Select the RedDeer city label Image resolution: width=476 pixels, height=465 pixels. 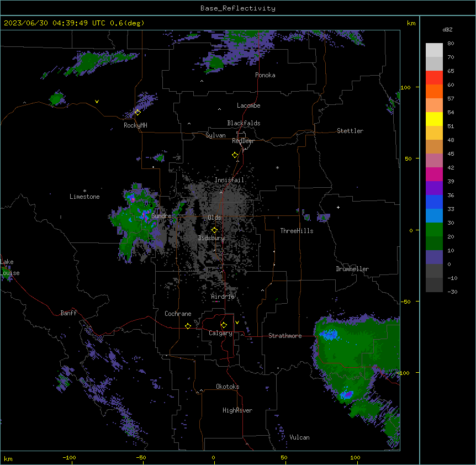pyautogui.click(x=243, y=141)
